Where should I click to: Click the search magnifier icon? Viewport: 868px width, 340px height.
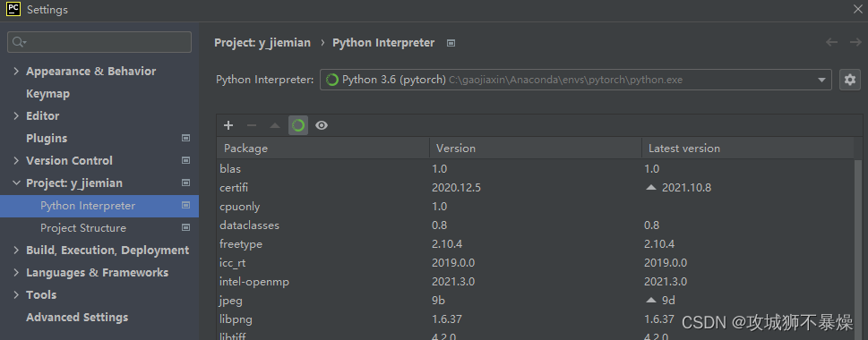coord(19,42)
